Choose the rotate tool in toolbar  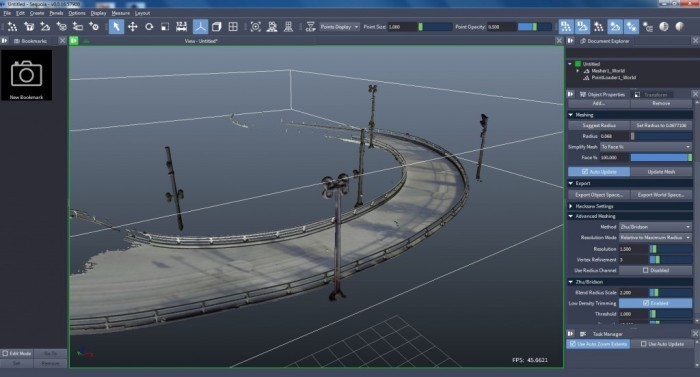[x=149, y=27]
